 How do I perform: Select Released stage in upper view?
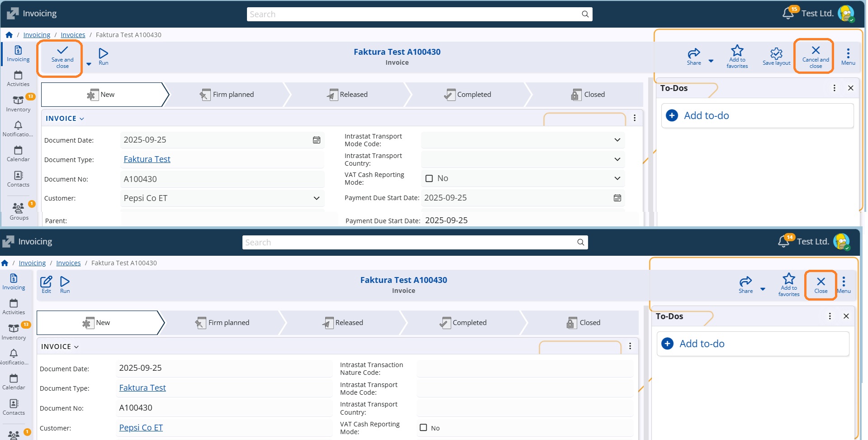coord(348,95)
